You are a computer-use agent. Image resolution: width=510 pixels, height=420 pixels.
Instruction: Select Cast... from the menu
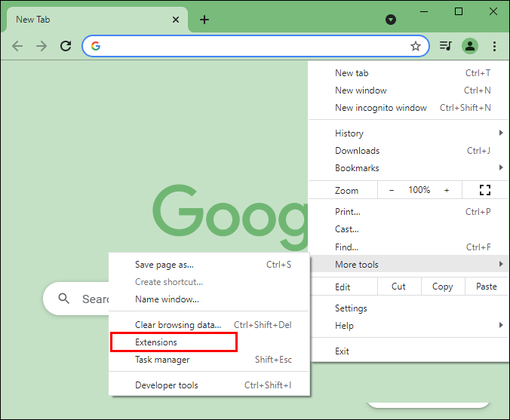pyautogui.click(x=408, y=229)
